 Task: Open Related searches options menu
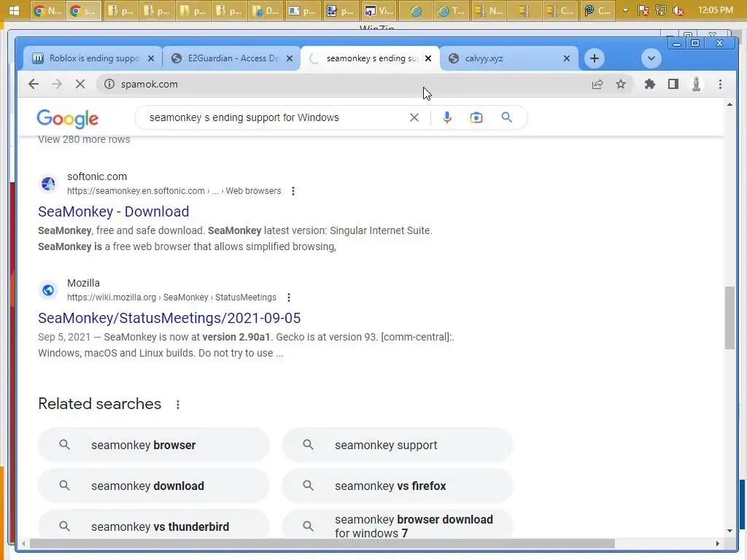click(178, 405)
